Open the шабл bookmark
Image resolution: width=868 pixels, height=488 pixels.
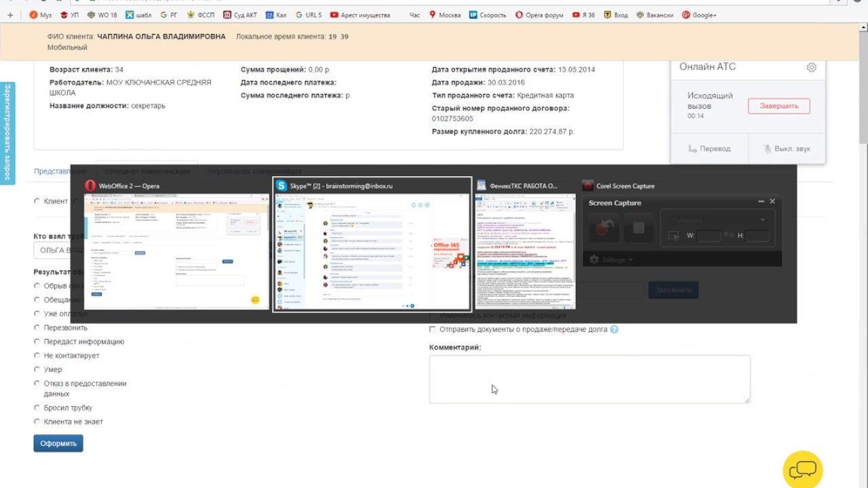click(x=138, y=15)
